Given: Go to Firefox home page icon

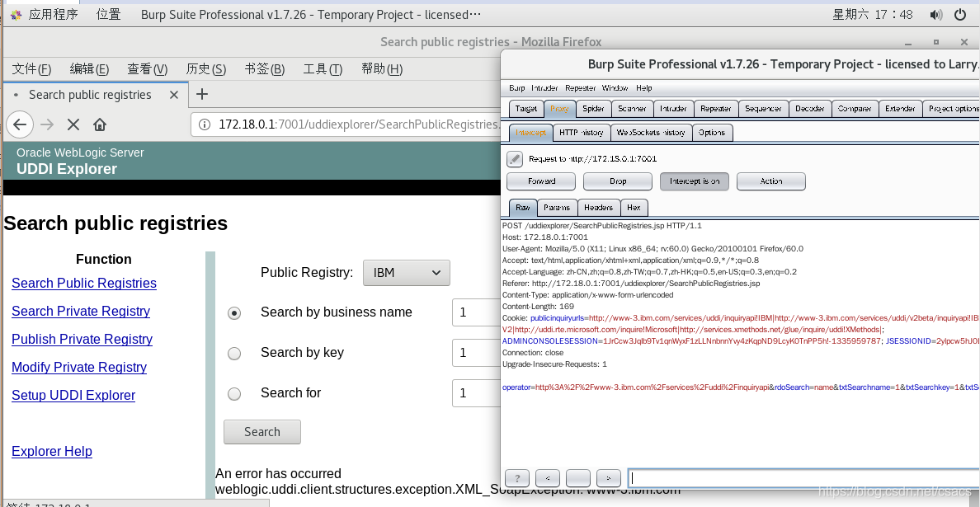Looking at the screenshot, I should click(99, 124).
